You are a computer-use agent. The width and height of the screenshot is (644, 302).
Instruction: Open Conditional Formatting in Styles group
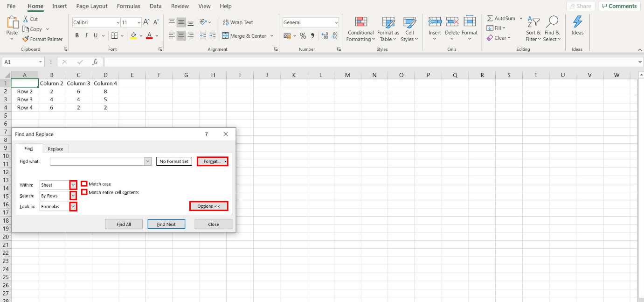click(360, 29)
